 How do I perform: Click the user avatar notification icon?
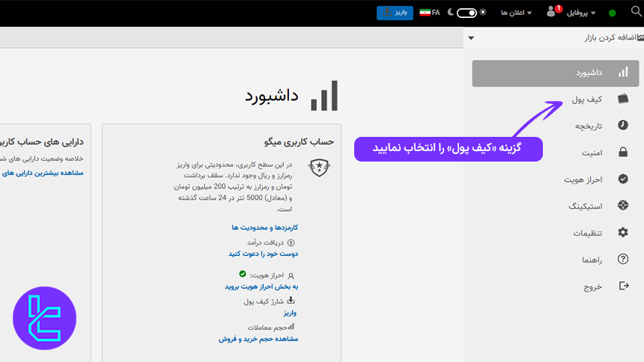point(552,12)
